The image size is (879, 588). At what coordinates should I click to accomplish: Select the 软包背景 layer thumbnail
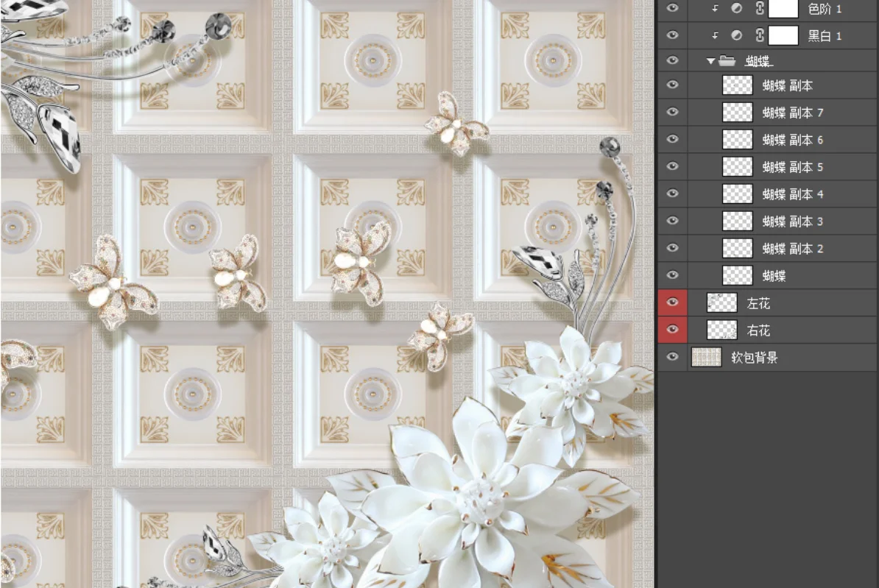706,357
